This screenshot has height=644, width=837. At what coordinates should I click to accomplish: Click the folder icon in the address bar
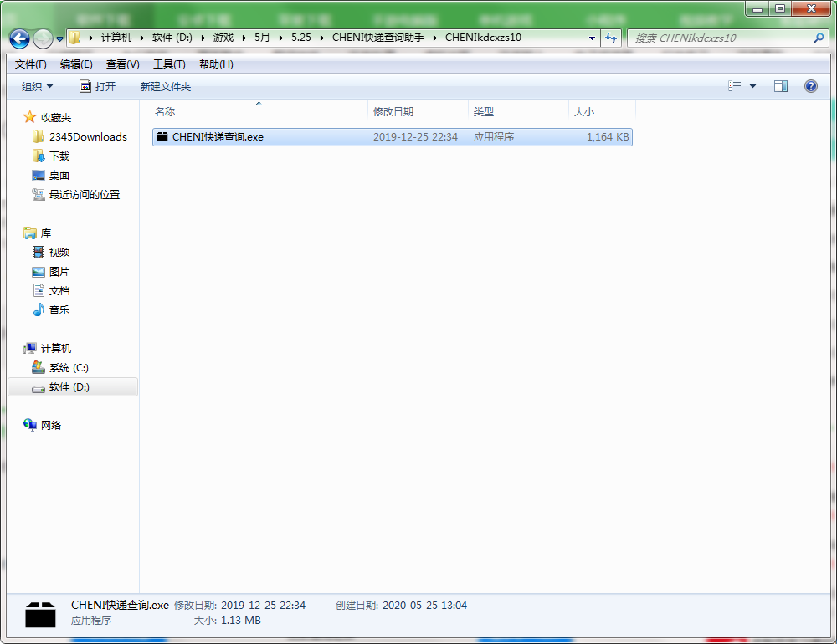click(x=75, y=38)
